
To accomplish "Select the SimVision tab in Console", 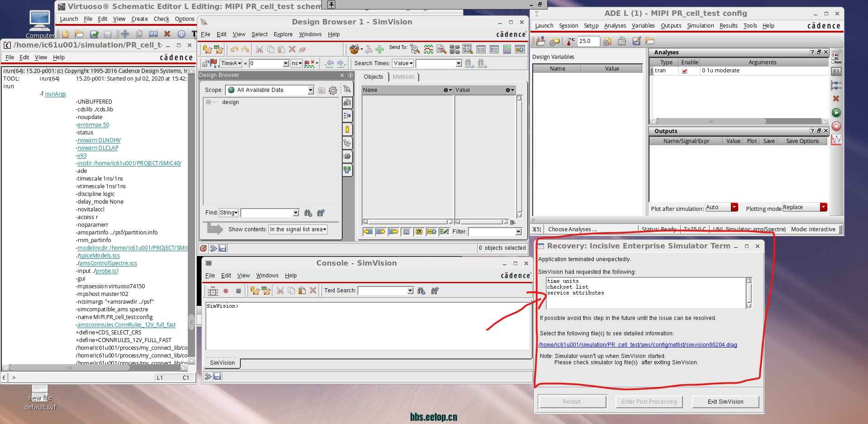I will (222, 363).
